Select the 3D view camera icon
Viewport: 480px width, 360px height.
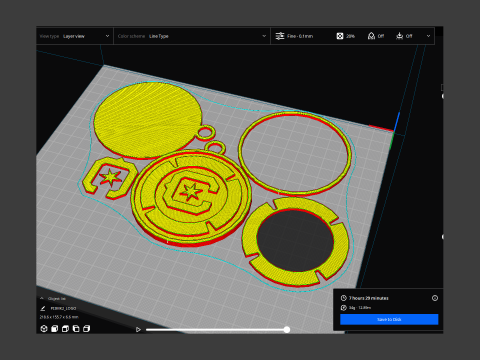tap(44, 329)
